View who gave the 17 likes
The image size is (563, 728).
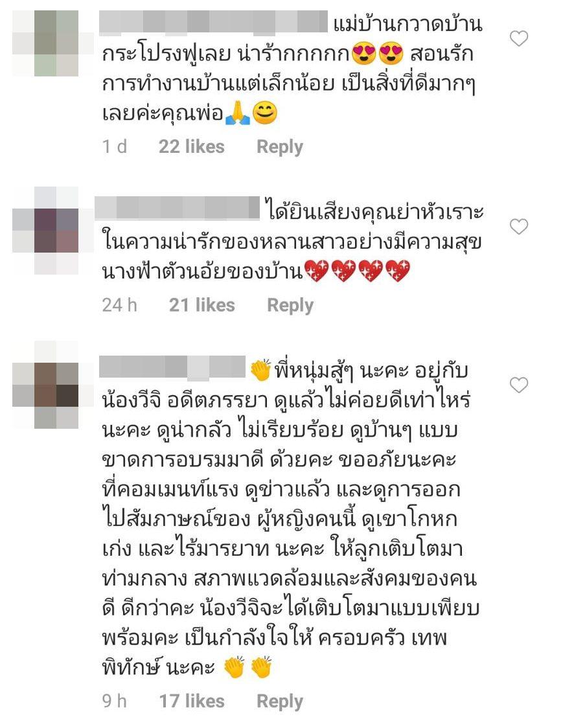tap(191, 701)
